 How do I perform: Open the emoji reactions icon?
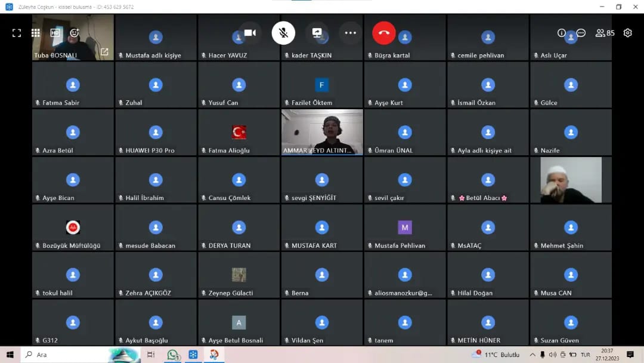point(75,33)
